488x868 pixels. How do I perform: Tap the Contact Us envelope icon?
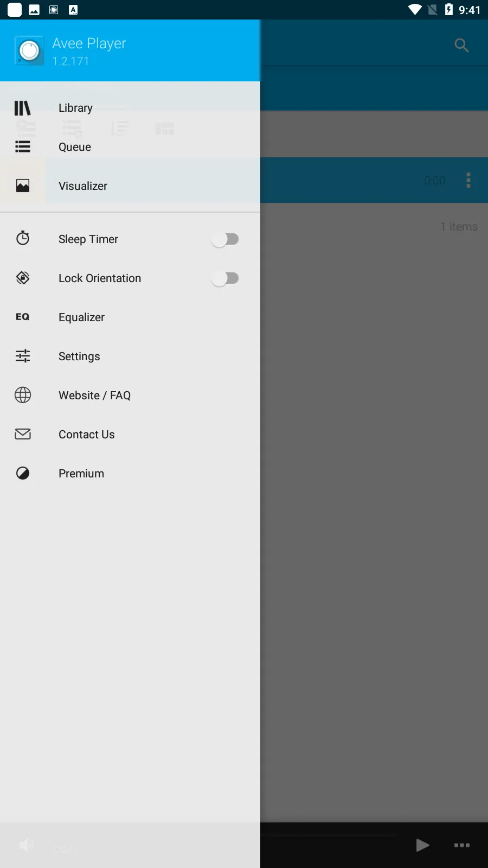click(x=23, y=434)
